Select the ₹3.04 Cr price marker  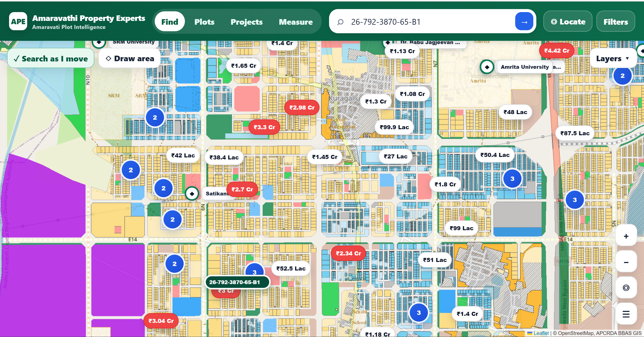[161, 321]
